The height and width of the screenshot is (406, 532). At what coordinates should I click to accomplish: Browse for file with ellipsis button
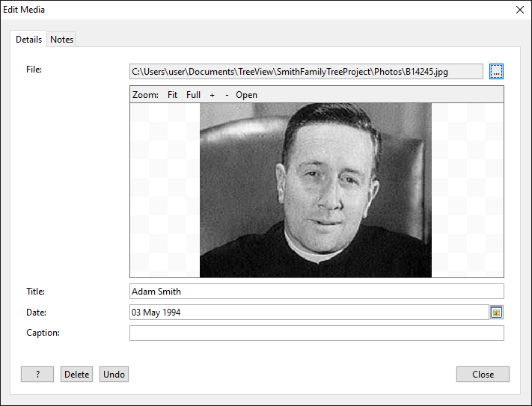click(x=496, y=72)
